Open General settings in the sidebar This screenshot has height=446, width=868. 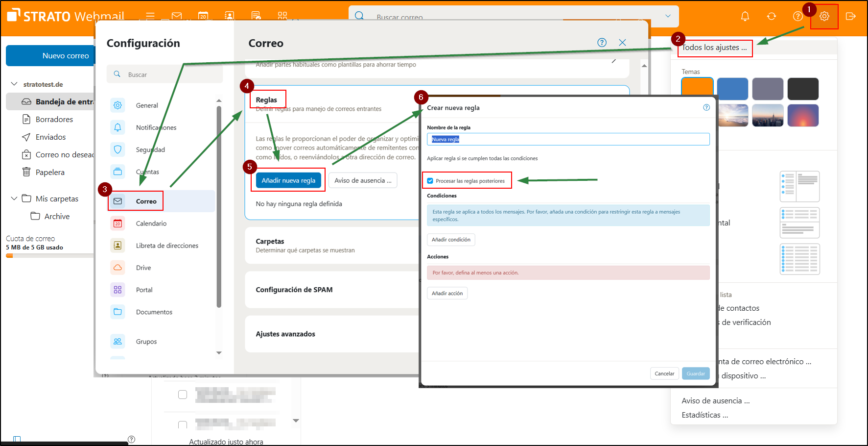pos(147,105)
